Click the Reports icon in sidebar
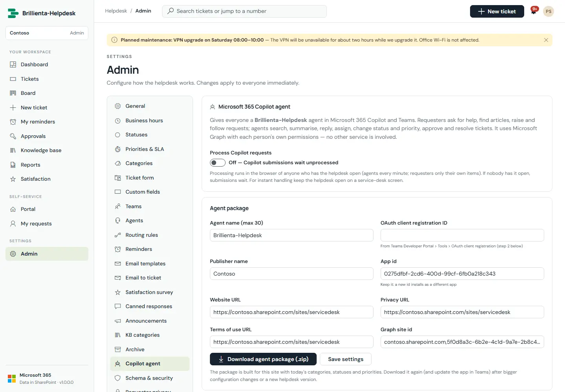Image resolution: width=565 pixels, height=392 pixels. click(13, 165)
